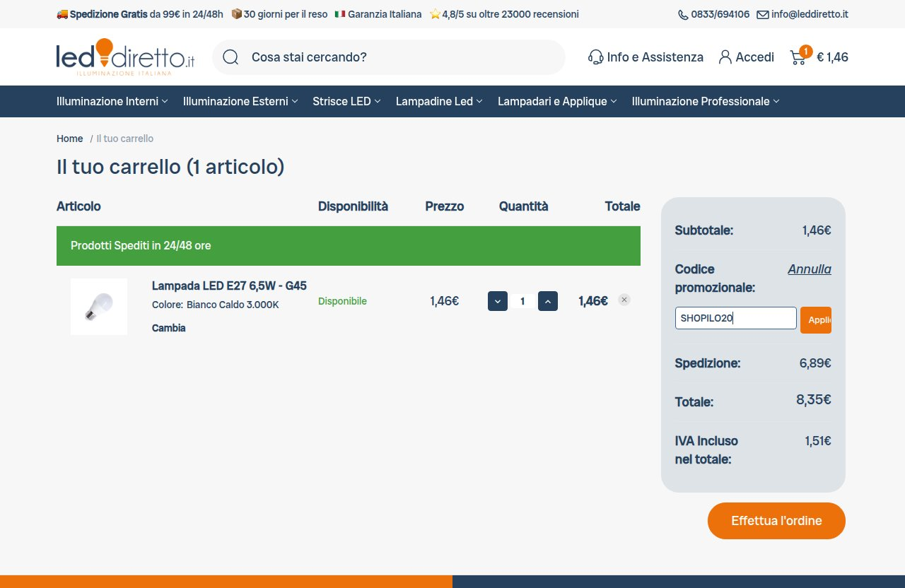The image size is (905, 588).
Task: Open Lampada LED E27 6,5W - G45 product link
Action: pyautogui.click(x=229, y=286)
